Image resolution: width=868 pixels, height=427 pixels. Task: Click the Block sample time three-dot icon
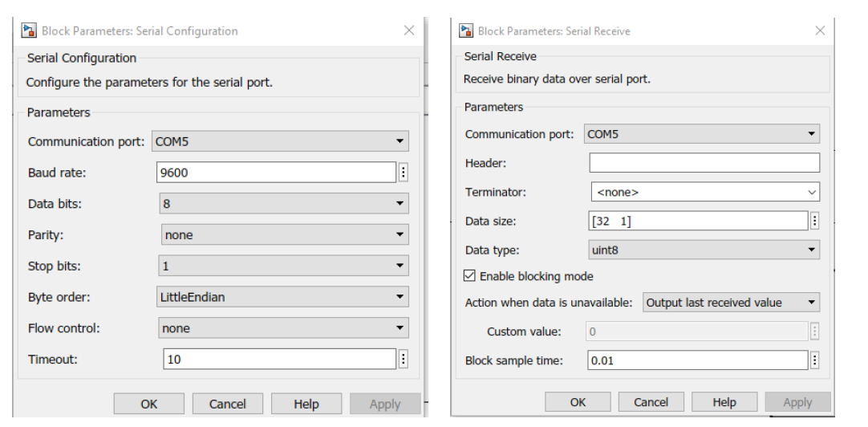[x=814, y=360]
